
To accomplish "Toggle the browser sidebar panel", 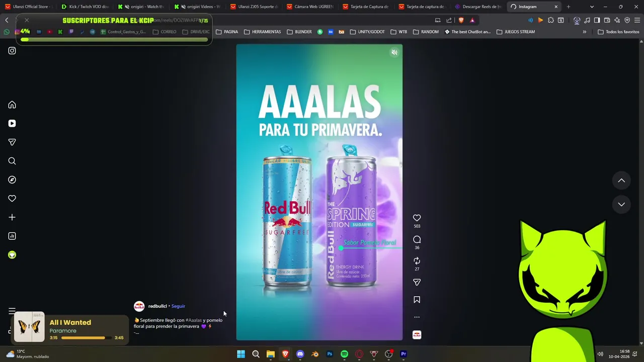I will pos(597,20).
